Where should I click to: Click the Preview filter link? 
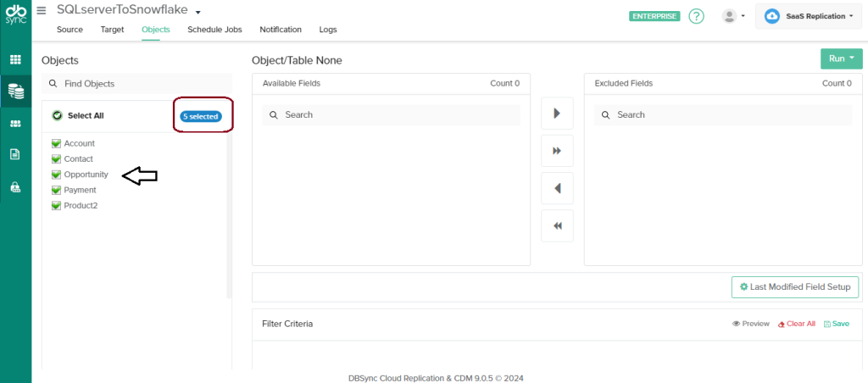tap(751, 324)
